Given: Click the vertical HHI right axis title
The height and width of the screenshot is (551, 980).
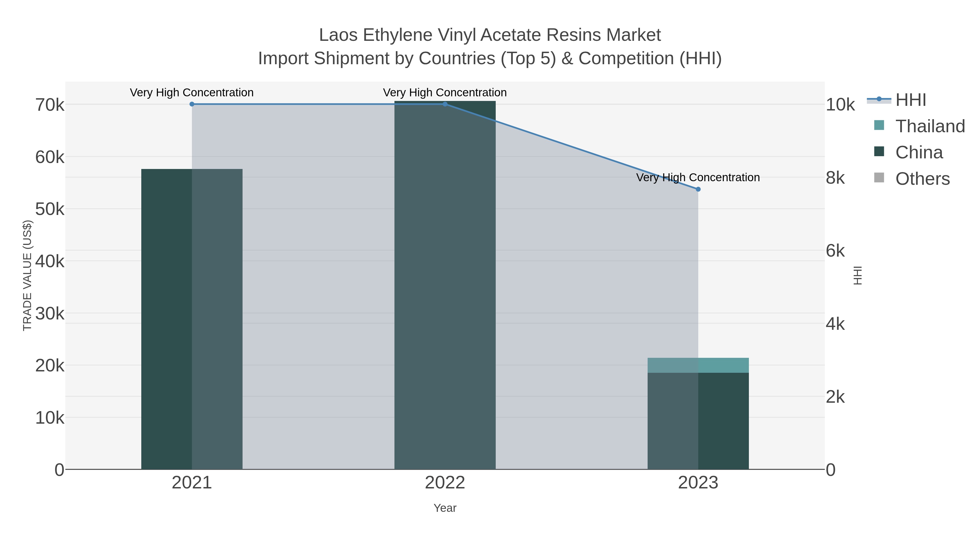Looking at the screenshot, I should tap(857, 275).
